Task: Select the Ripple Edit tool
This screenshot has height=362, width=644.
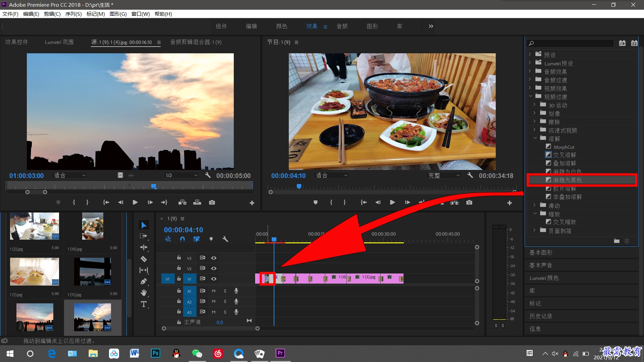Action: pos(144,247)
